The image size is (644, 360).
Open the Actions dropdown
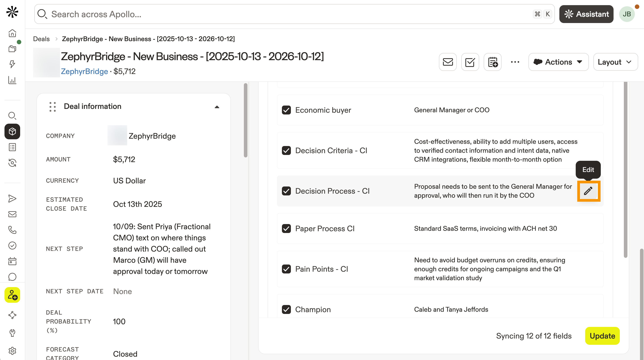tap(558, 62)
